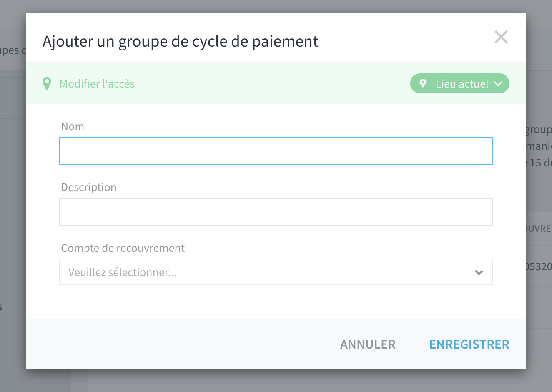Image resolution: width=552 pixels, height=392 pixels.
Task: Save with the ENREGISTRER button
Action: [x=469, y=344]
